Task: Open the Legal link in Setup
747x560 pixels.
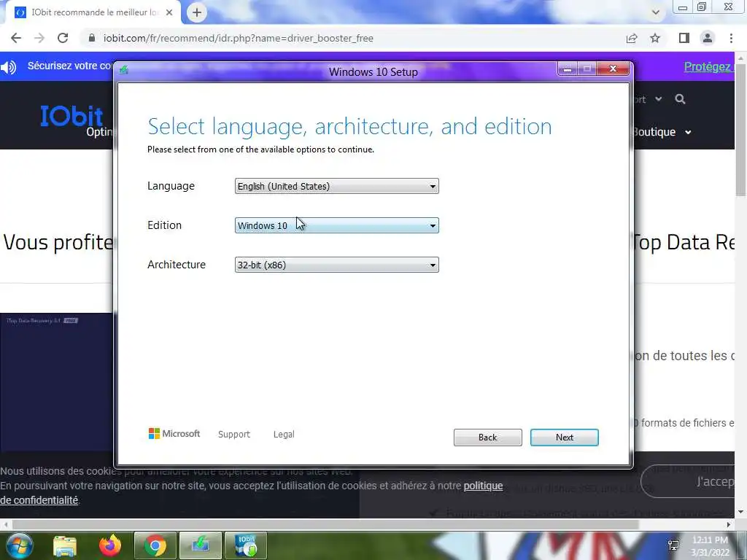Action: [284, 435]
